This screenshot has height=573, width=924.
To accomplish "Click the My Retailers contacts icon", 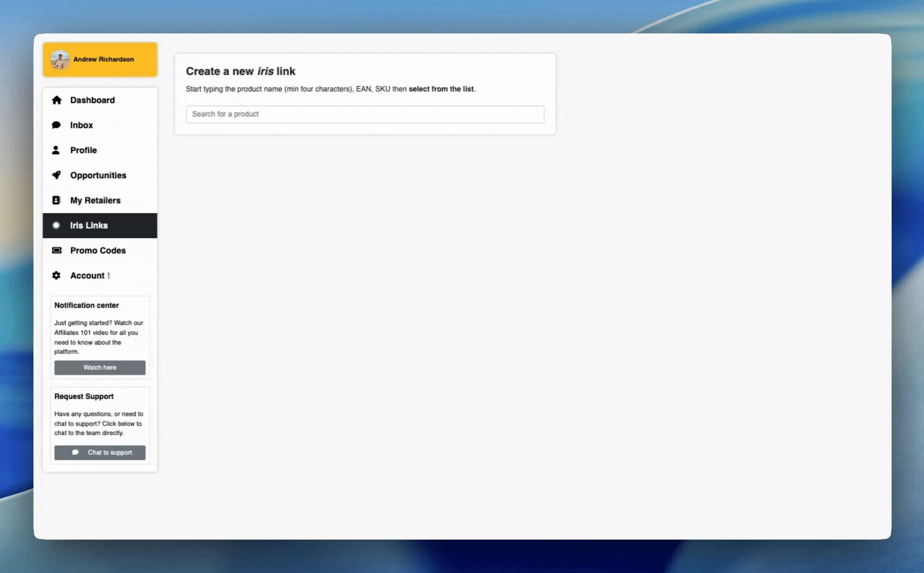I will [x=57, y=200].
